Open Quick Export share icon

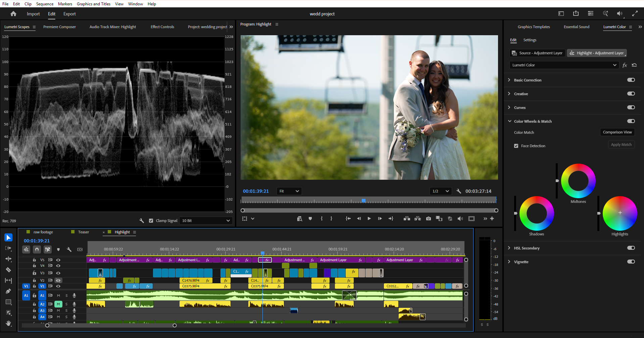(x=576, y=13)
